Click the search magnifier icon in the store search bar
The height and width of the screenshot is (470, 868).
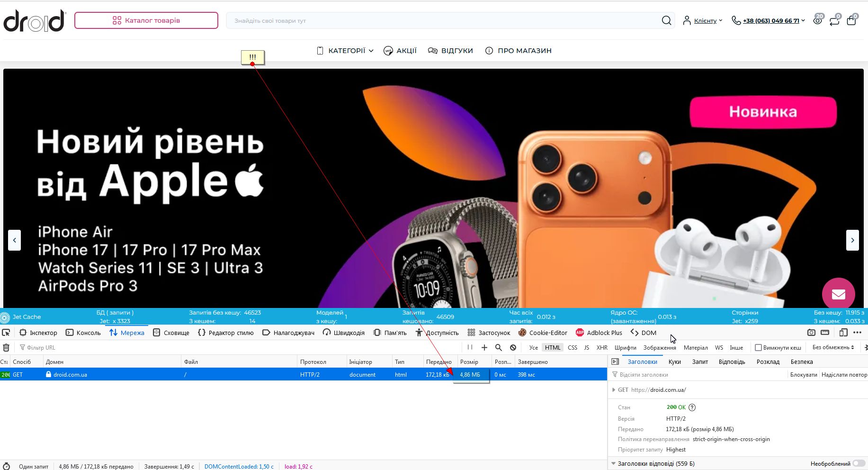click(666, 20)
